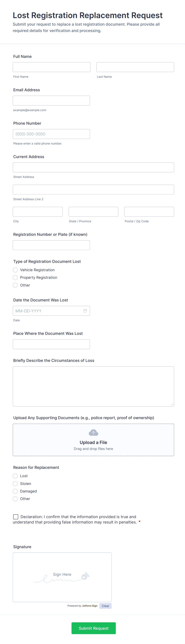The height and width of the screenshot is (644, 185).
Task: Click the Phone Number field
Action: [x=51, y=134]
